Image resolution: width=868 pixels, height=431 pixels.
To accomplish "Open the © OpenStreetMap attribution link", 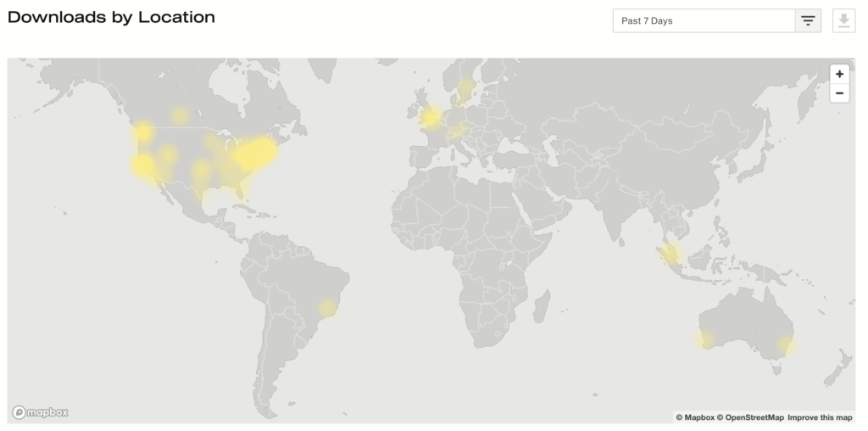I will [x=750, y=417].
